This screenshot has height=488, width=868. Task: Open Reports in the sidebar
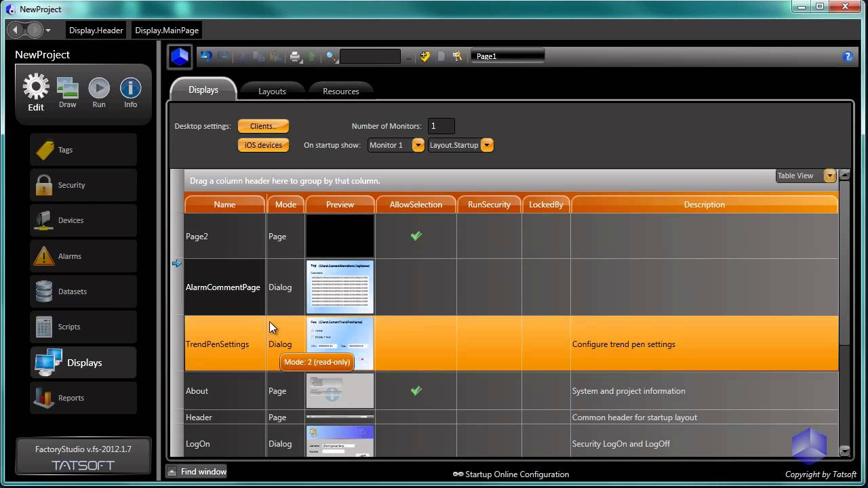(x=83, y=398)
